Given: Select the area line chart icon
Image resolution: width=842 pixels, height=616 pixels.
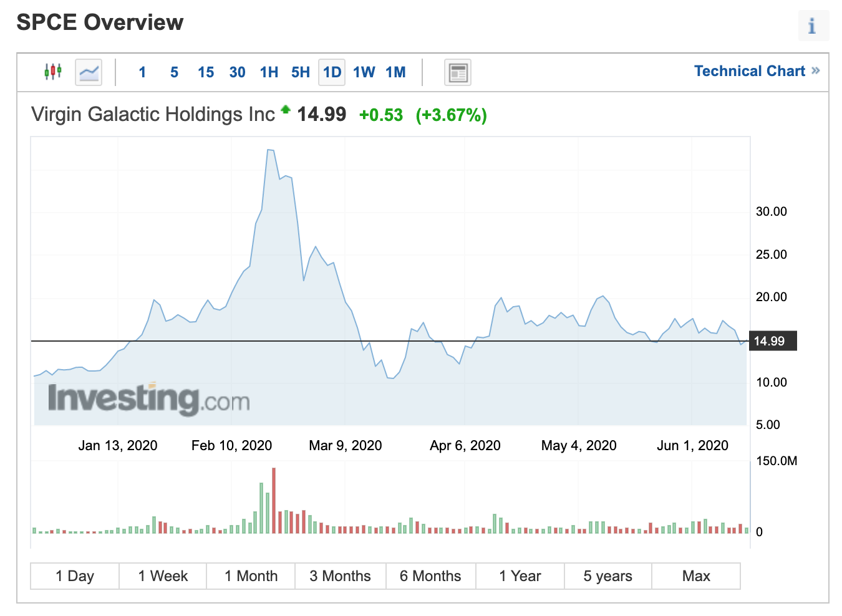Looking at the screenshot, I should [x=89, y=72].
